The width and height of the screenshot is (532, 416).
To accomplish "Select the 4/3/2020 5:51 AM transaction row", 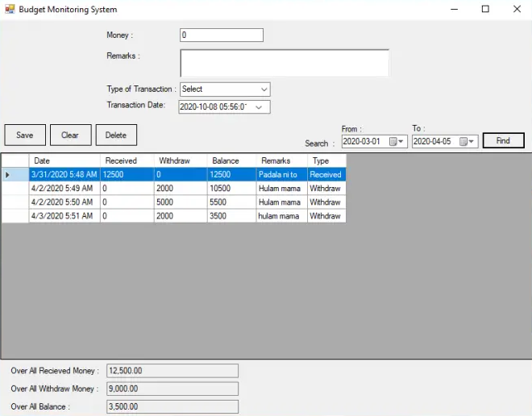I will [x=64, y=216].
